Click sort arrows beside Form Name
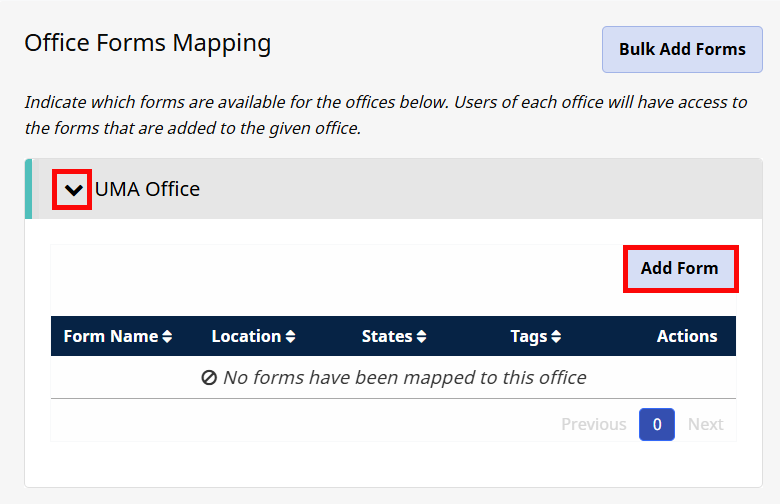The image size is (780, 504). 167,337
